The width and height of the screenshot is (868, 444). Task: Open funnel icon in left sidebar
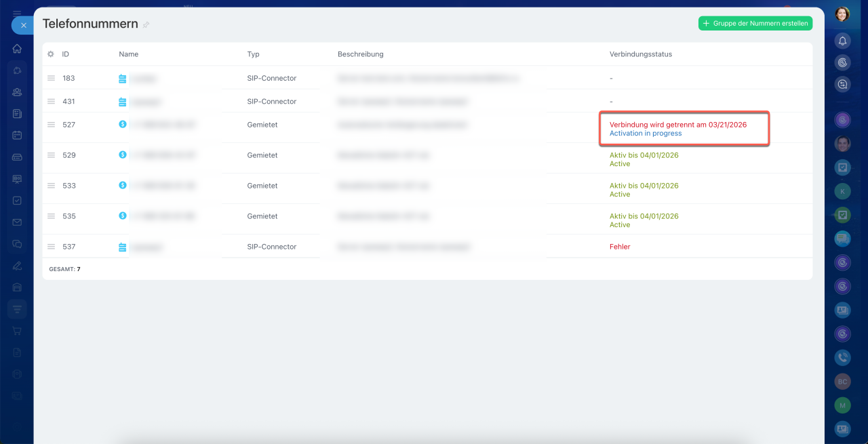coord(17,309)
